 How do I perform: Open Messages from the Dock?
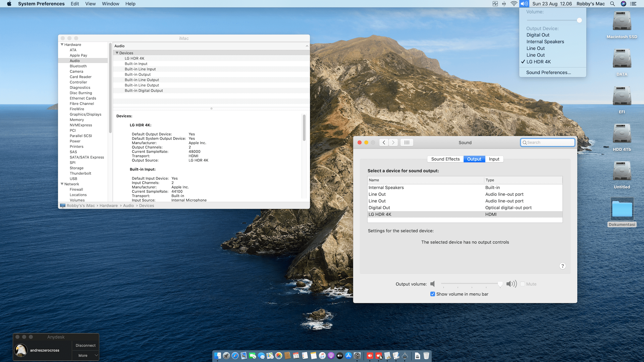click(261, 356)
